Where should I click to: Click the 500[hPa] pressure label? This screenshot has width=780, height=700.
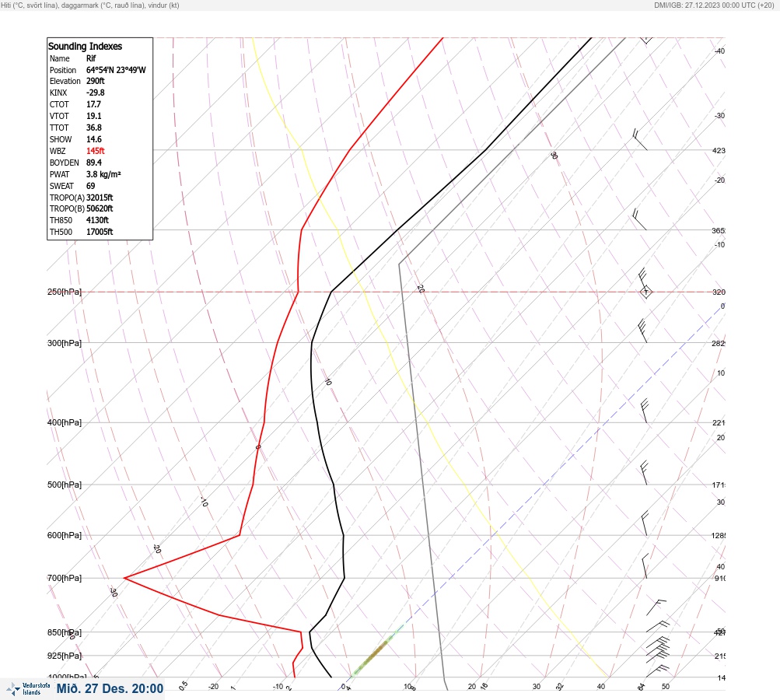click(65, 485)
